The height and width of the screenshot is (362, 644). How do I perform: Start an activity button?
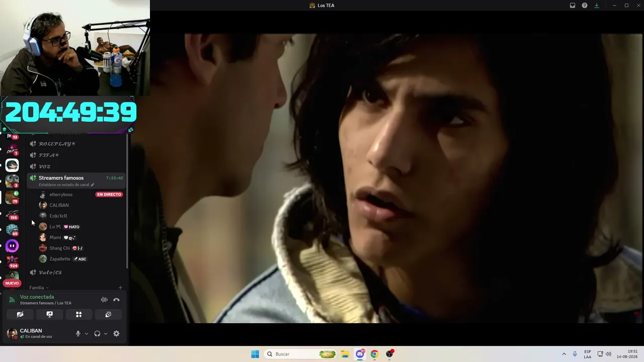[78, 314]
